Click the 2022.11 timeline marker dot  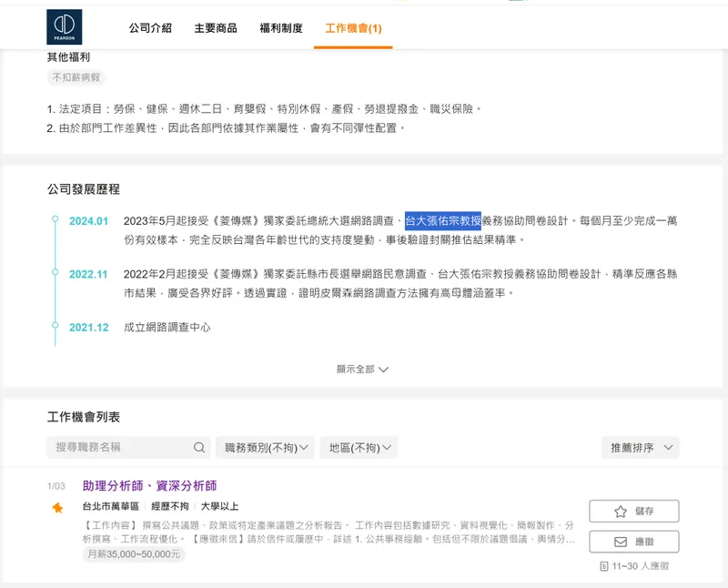click(55, 272)
